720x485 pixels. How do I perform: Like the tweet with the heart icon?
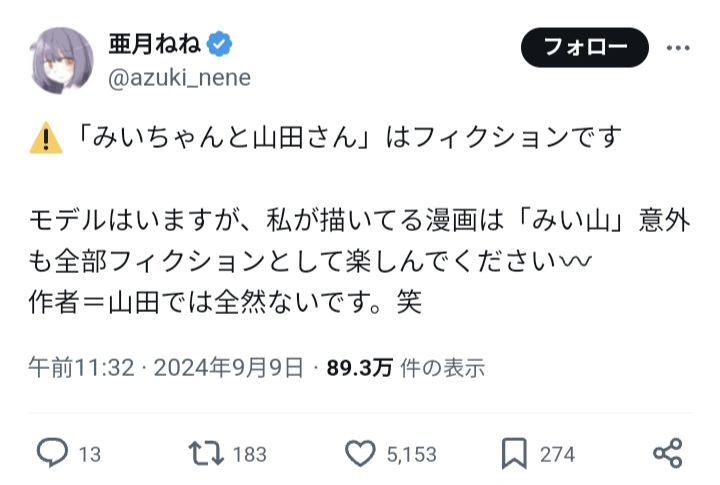click(359, 453)
